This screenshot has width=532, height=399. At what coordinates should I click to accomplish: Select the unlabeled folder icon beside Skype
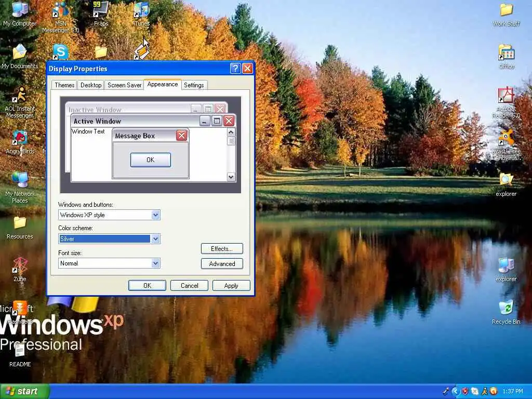(101, 52)
